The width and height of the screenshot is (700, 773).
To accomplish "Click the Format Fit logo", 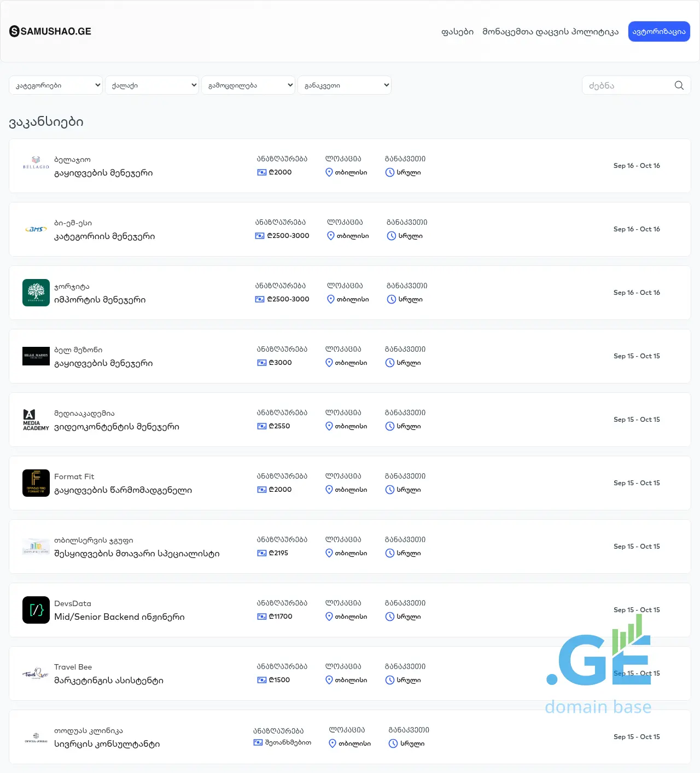I will pos(36,483).
